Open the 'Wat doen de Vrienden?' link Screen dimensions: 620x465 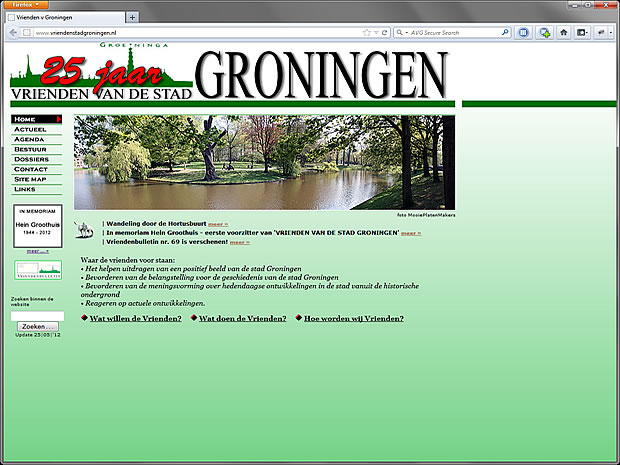click(x=242, y=318)
